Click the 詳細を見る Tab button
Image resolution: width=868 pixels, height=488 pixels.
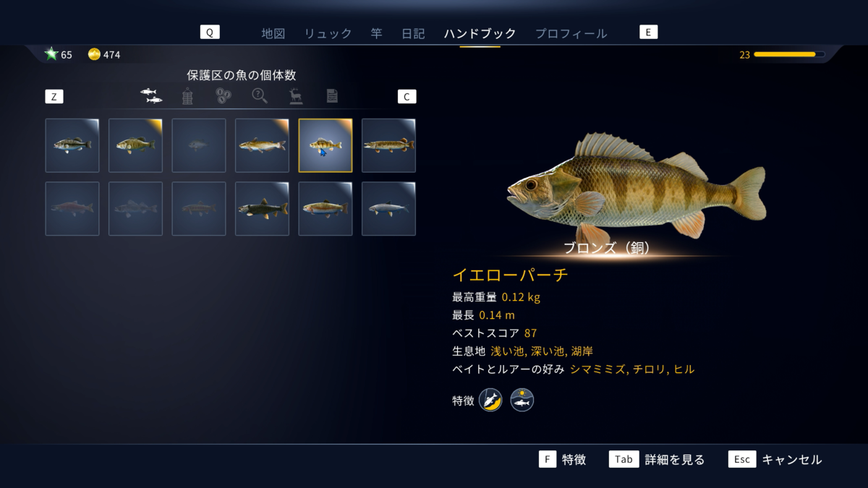pos(624,459)
